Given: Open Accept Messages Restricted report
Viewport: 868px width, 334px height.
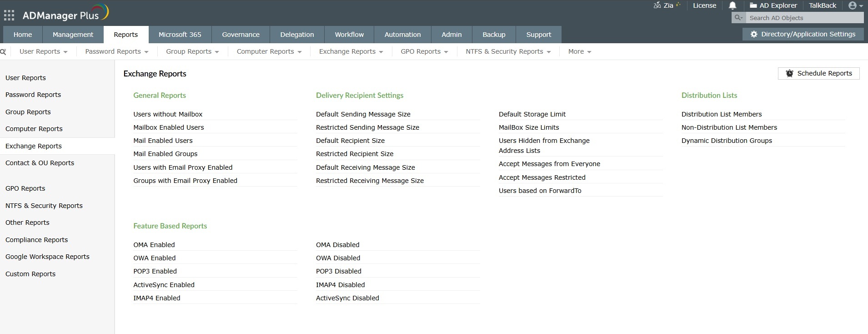Looking at the screenshot, I should [542, 177].
